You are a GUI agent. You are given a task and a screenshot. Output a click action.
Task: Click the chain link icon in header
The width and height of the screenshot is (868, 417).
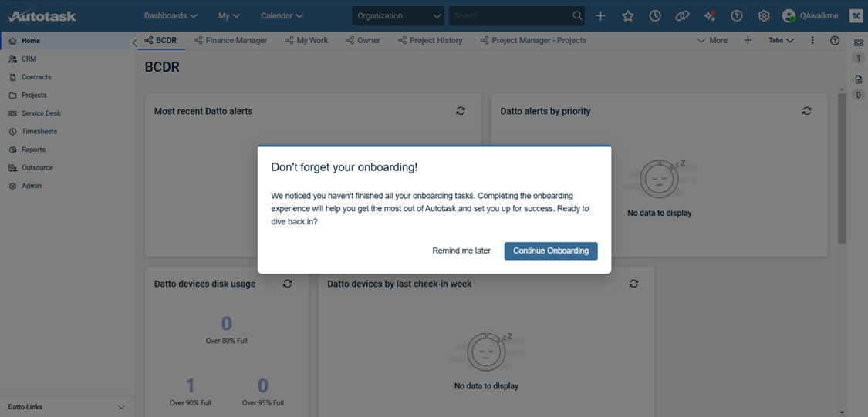682,16
